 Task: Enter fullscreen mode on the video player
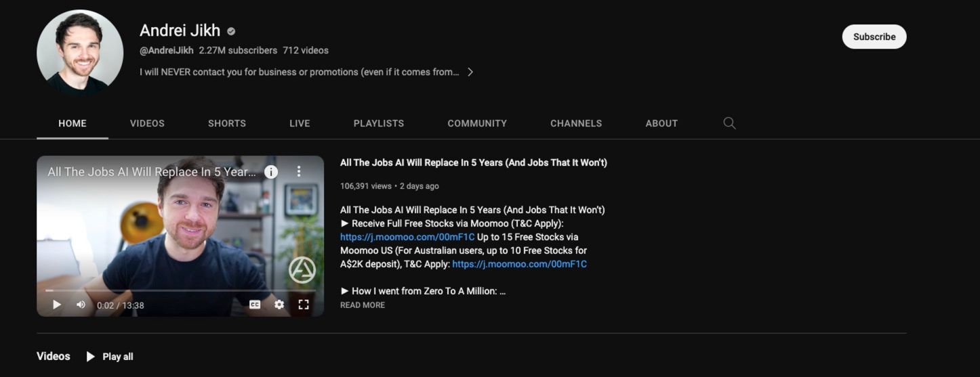304,305
